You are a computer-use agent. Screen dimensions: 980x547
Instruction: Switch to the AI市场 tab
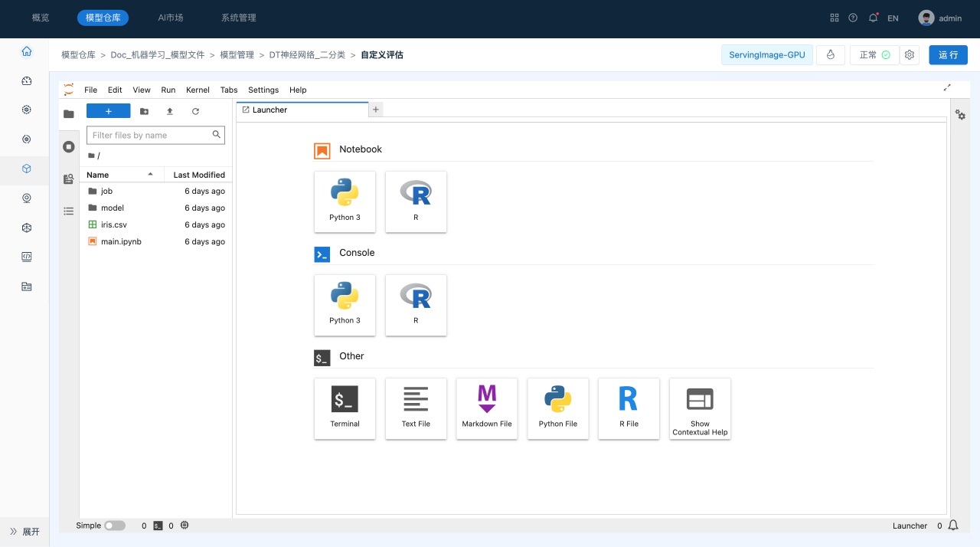[x=170, y=18]
